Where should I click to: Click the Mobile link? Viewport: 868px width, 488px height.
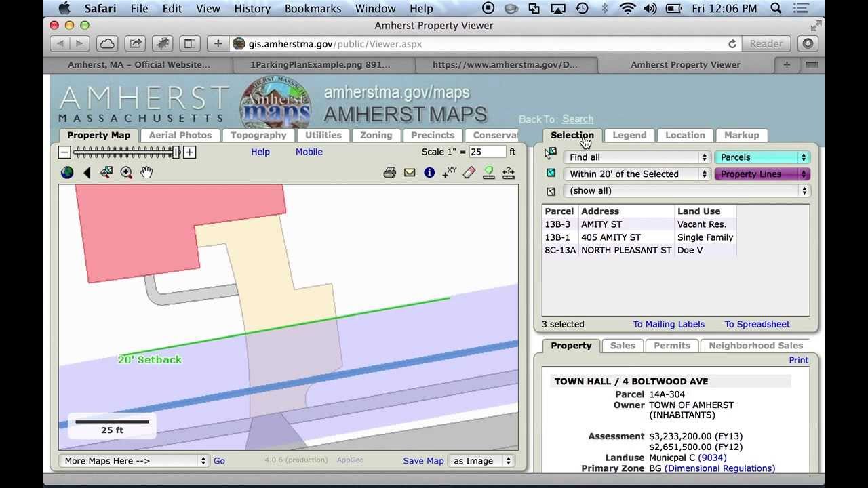(309, 152)
